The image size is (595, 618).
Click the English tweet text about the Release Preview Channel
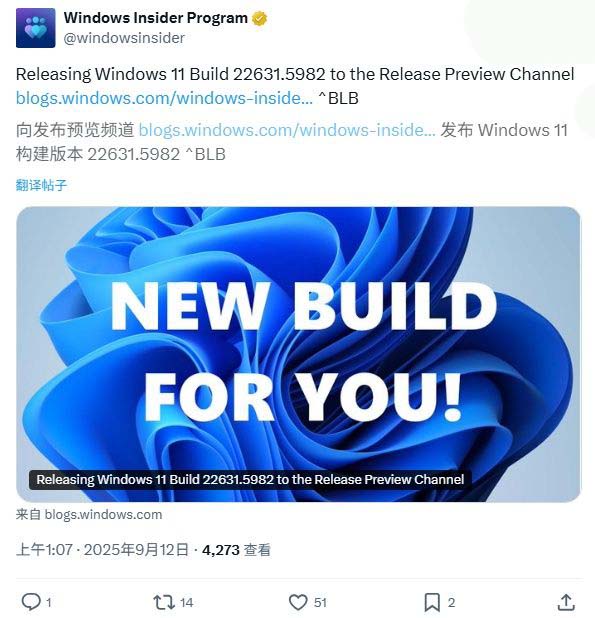coord(295,74)
